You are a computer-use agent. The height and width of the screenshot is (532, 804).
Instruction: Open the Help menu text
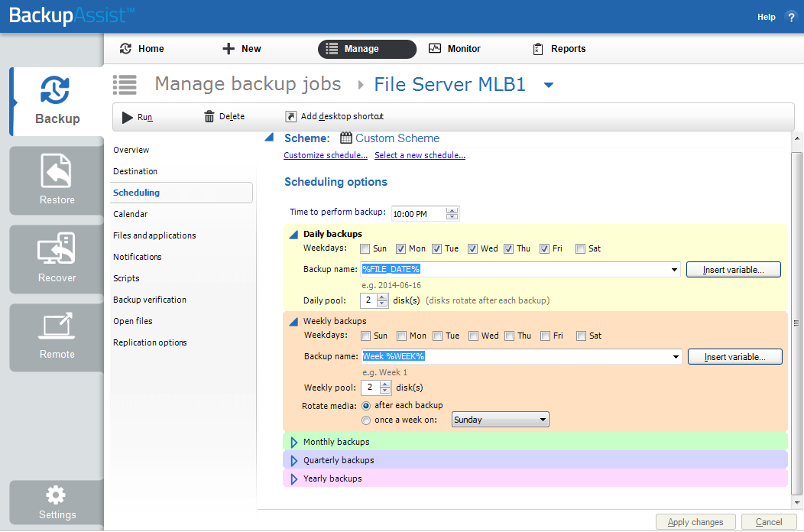766,17
